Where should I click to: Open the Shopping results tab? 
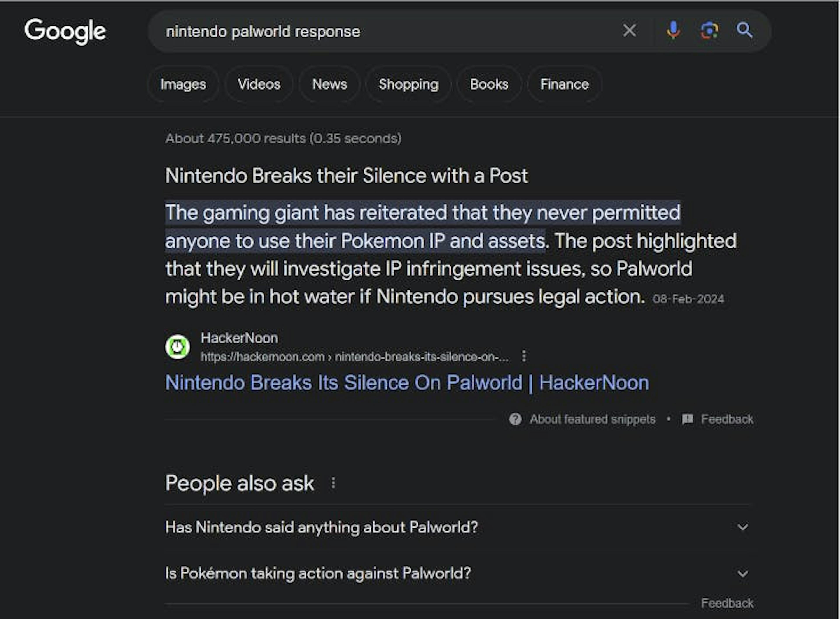coord(409,84)
